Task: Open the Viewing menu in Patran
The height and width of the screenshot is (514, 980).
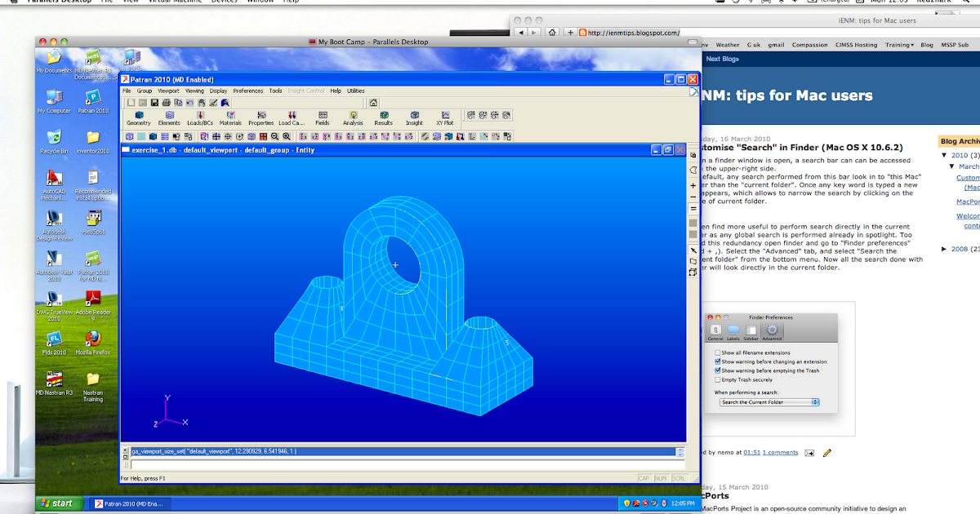Action: (x=194, y=91)
